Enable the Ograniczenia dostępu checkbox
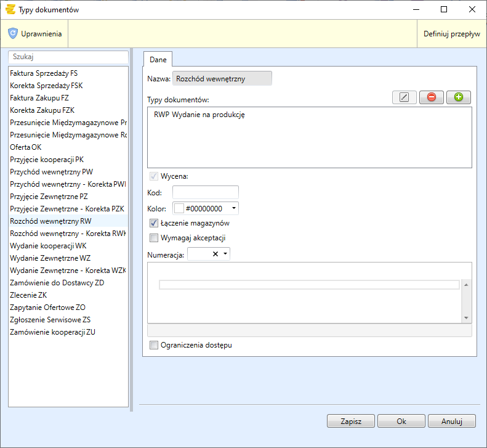The height and width of the screenshot is (448, 487). [x=154, y=345]
